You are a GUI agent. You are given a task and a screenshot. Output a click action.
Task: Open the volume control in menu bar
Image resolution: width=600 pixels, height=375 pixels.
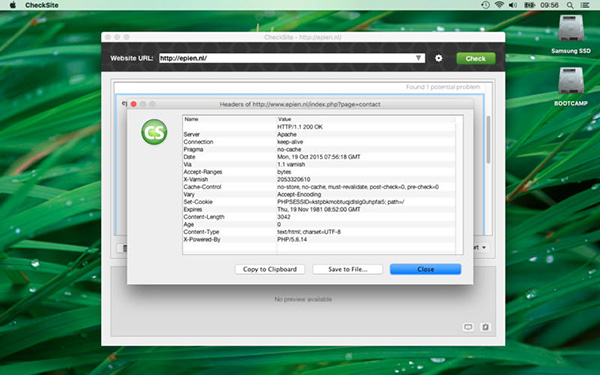coord(513,5)
